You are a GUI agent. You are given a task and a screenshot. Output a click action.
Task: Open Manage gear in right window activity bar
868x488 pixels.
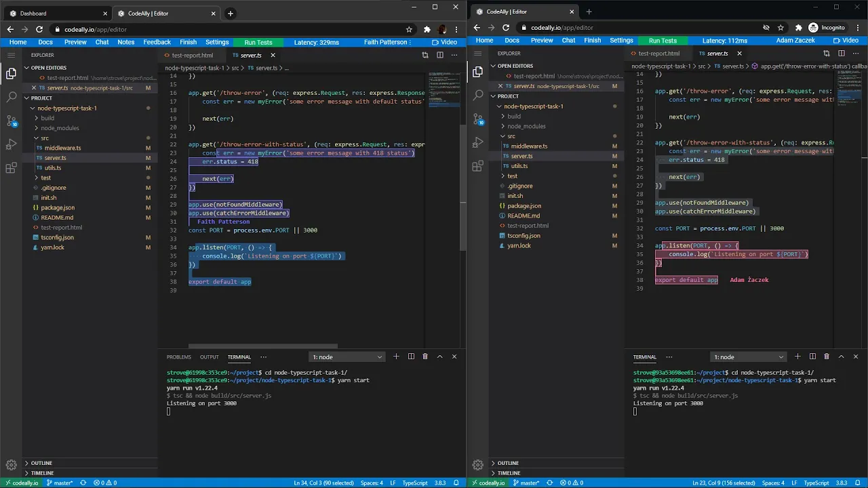pyautogui.click(x=477, y=465)
